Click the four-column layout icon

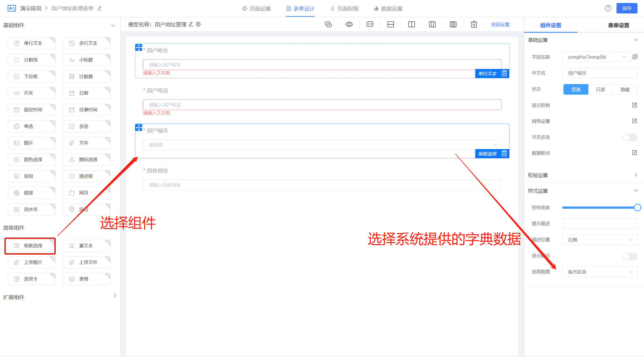point(453,24)
